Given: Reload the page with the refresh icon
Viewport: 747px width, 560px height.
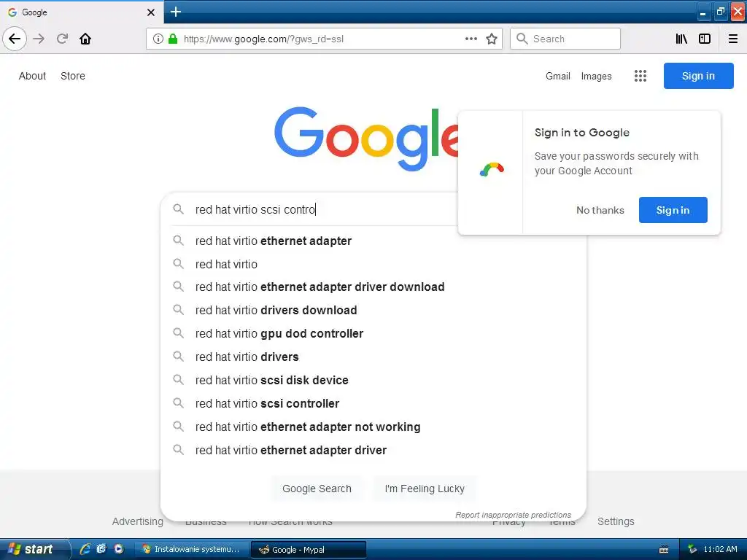Looking at the screenshot, I should click(63, 39).
